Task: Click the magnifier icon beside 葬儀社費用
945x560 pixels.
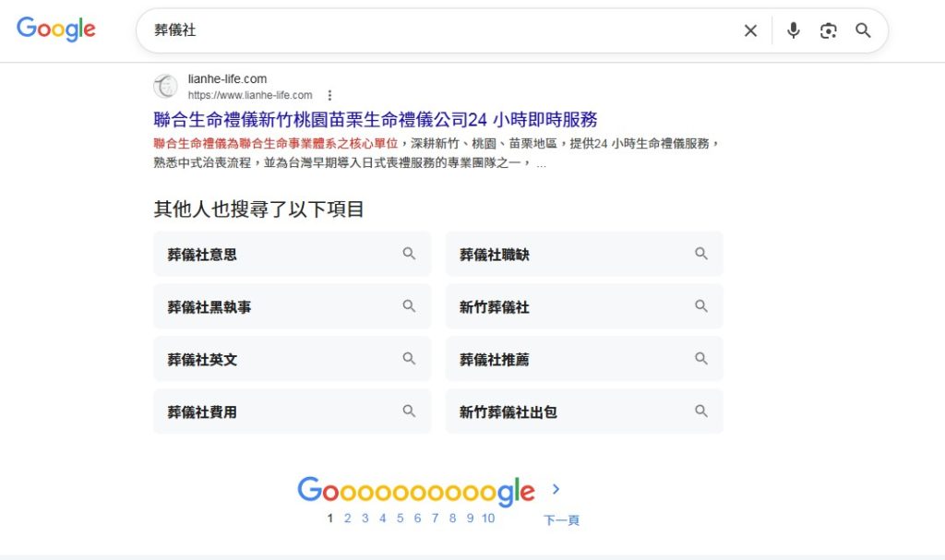Action: (409, 411)
